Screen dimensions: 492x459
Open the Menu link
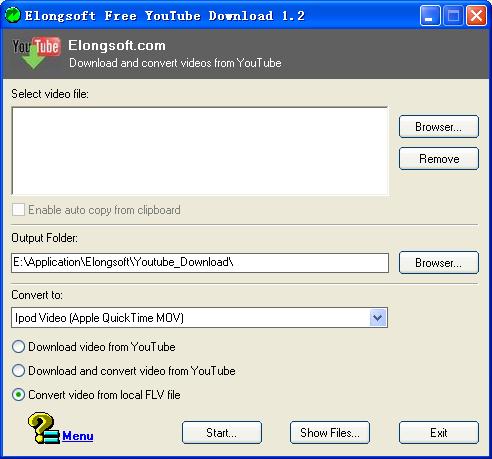[78, 436]
